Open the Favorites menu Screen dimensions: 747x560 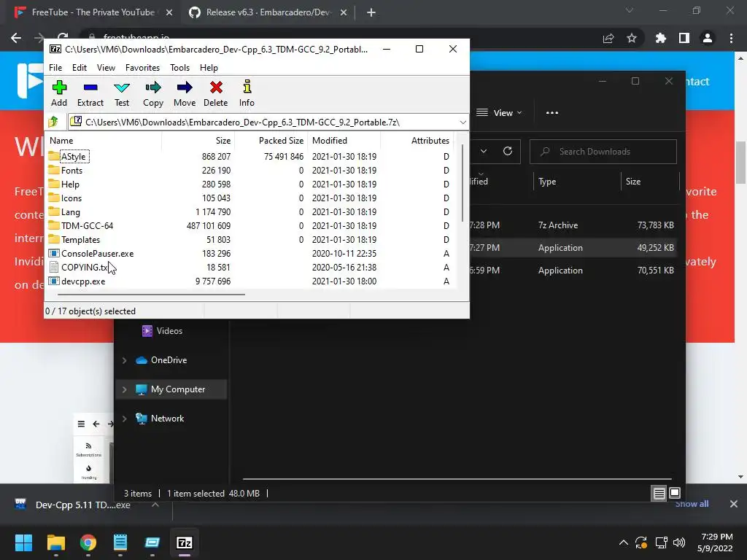[142, 68]
